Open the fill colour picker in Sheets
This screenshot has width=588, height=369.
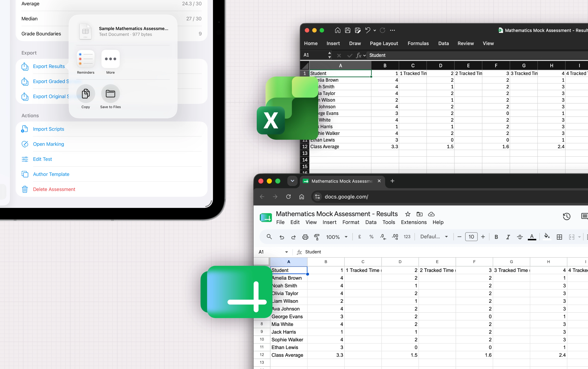[547, 237]
